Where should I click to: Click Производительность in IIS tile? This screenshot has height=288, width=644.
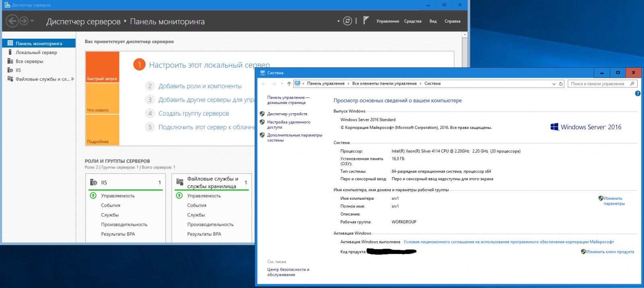(x=124, y=225)
